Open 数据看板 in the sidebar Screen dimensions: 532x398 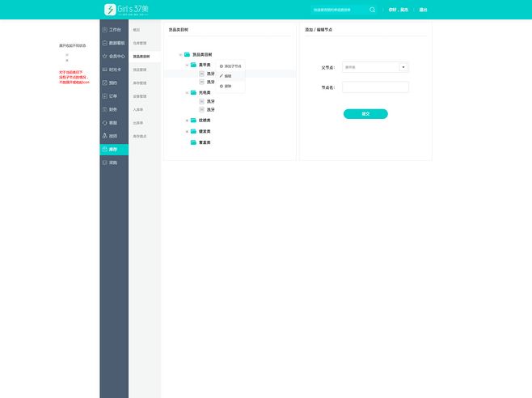[x=114, y=42]
